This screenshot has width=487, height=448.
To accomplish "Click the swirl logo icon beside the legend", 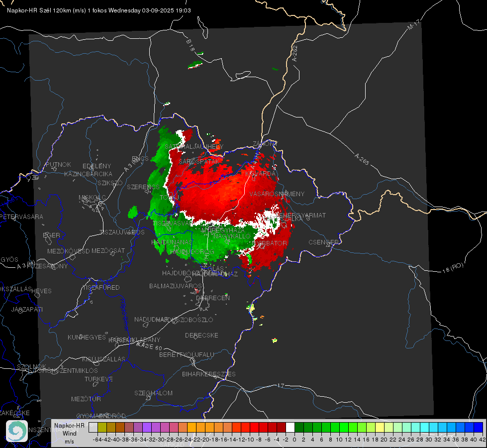I will 17,431.
